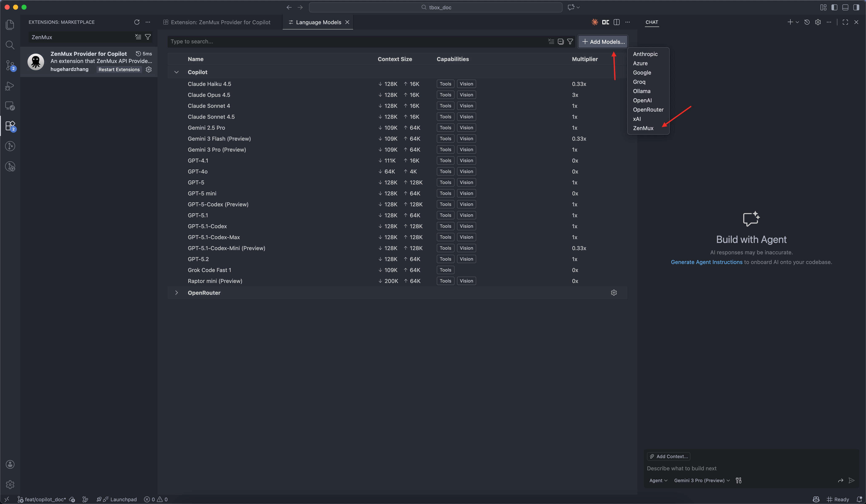Open chat history in the Chat panel
Image resolution: width=866 pixels, height=504 pixels.
807,22
